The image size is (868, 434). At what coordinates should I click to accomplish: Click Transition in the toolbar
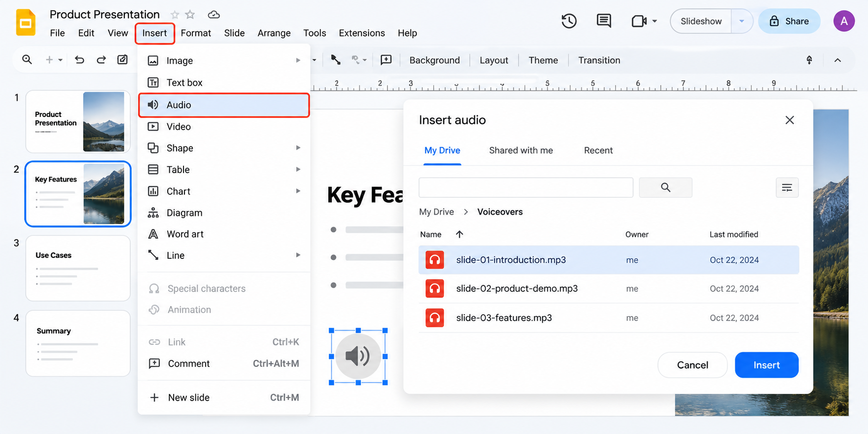click(x=599, y=60)
